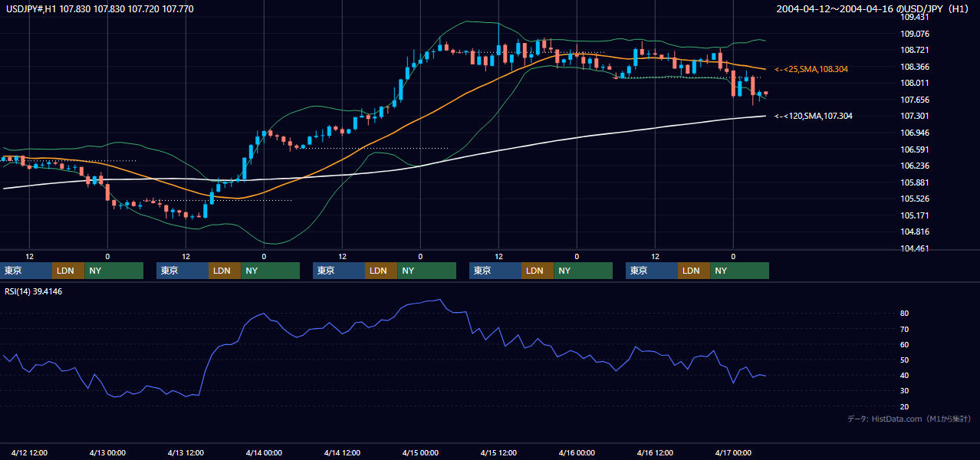Click RSI scale value 60

tap(905, 344)
